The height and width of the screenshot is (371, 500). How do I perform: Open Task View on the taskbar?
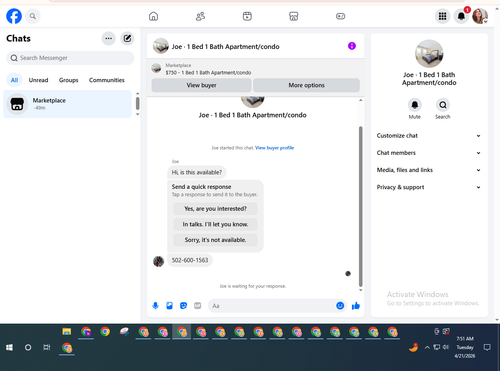[x=47, y=348]
